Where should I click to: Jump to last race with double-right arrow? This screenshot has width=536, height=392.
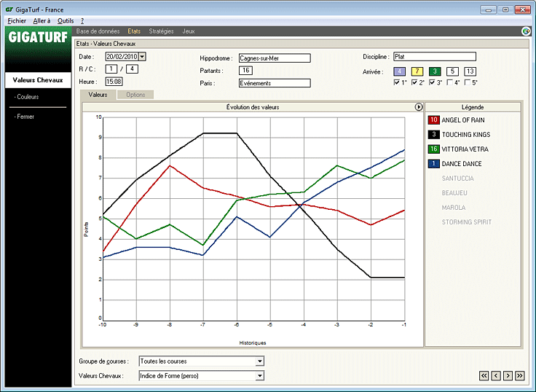pos(519,375)
